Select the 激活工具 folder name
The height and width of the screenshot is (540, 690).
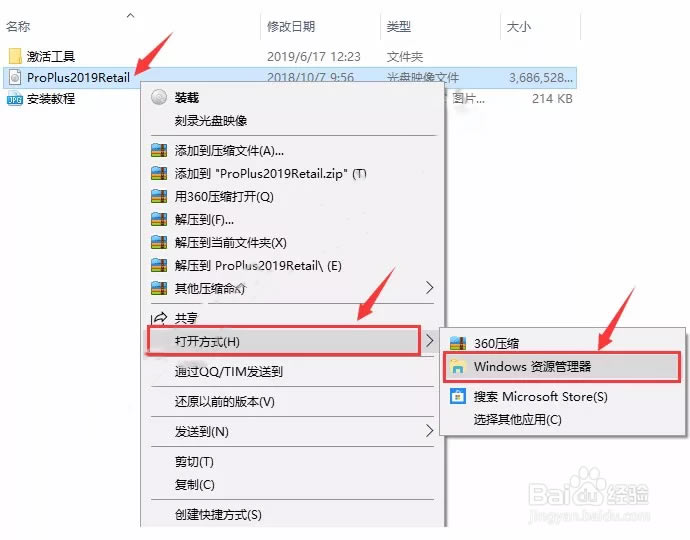pos(51,56)
